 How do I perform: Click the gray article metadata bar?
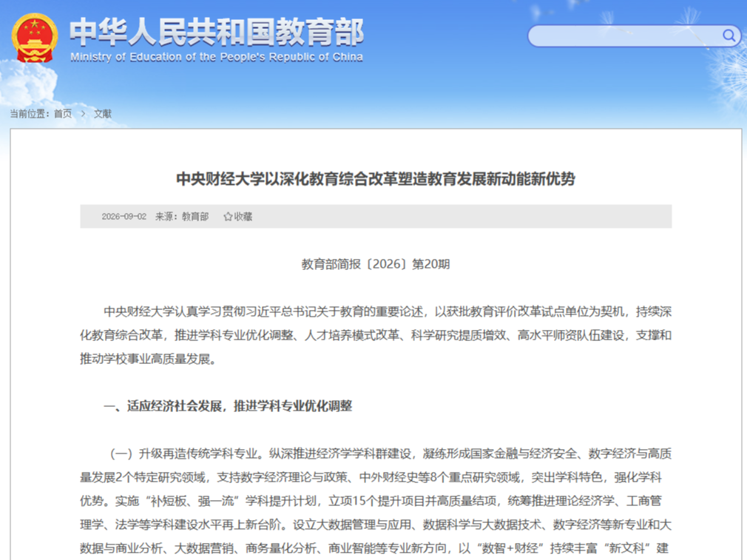click(376, 216)
